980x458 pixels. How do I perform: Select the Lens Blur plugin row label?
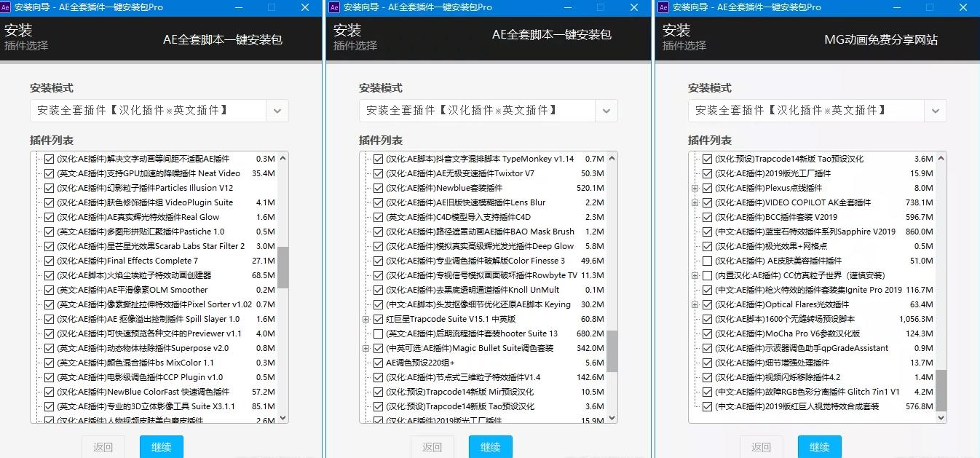[466, 202]
